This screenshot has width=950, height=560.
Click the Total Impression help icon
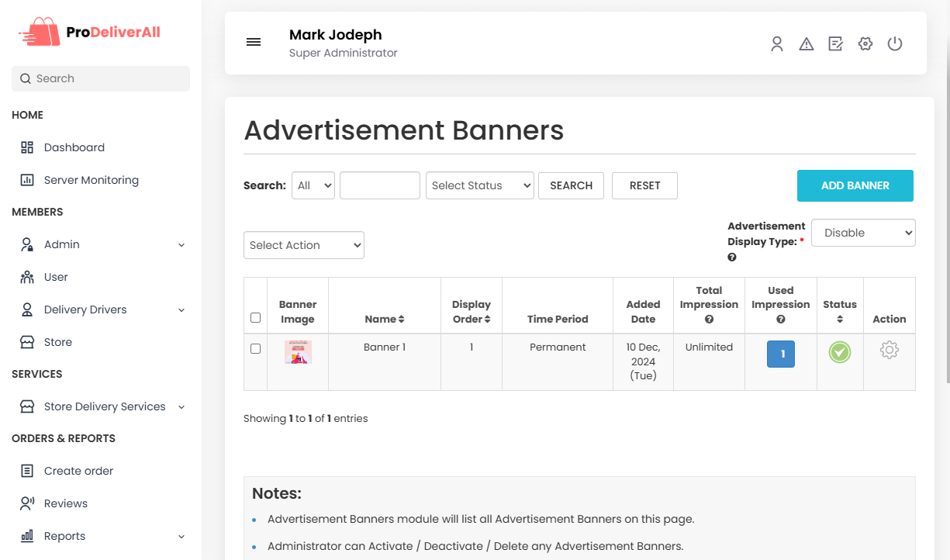click(x=709, y=320)
